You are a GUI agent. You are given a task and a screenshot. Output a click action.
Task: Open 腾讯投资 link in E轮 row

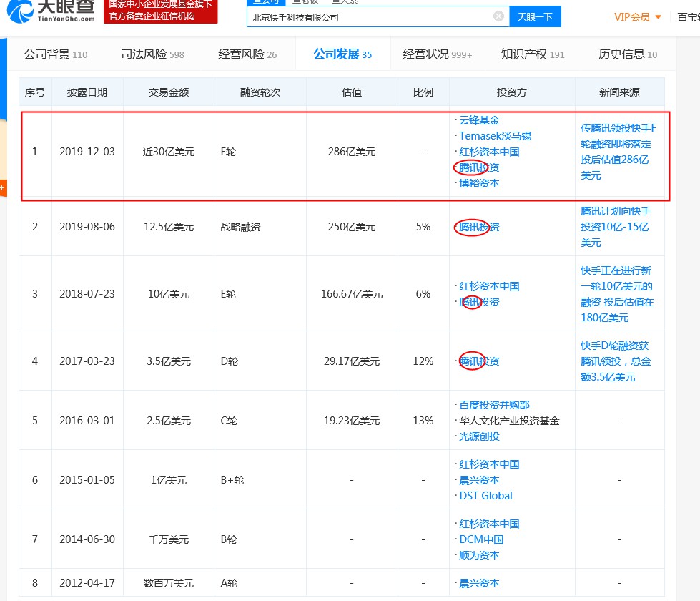click(x=479, y=302)
